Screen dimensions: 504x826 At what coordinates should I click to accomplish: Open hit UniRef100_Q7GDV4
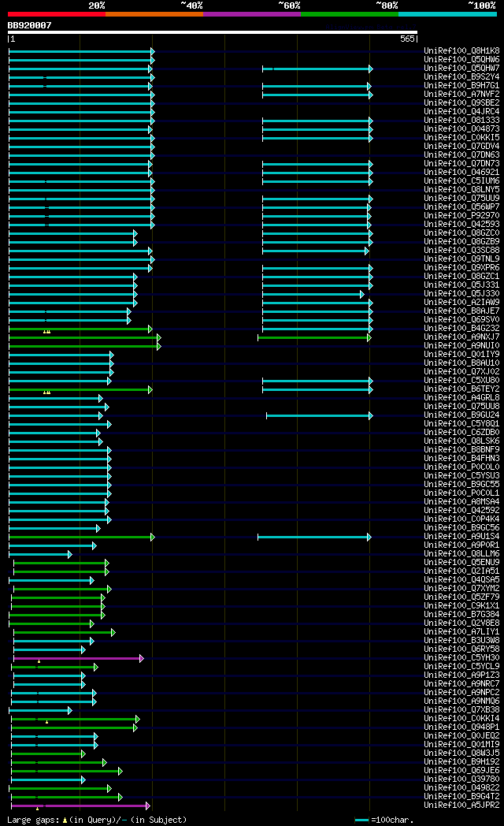(x=462, y=147)
